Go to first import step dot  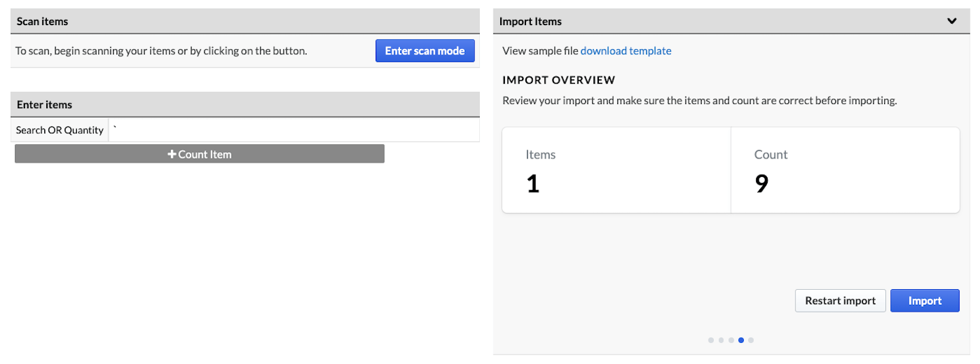click(x=710, y=340)
